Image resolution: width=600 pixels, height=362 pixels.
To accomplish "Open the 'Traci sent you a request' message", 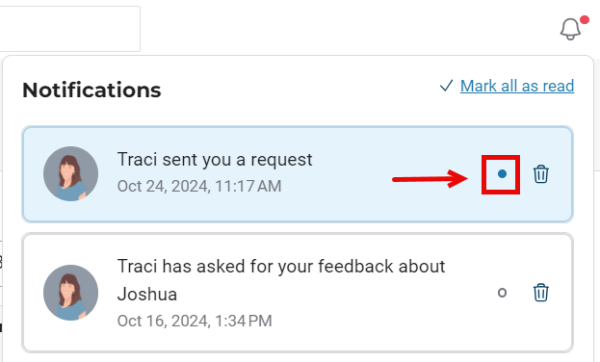I will pyautogui.click(x=215, y=160).
